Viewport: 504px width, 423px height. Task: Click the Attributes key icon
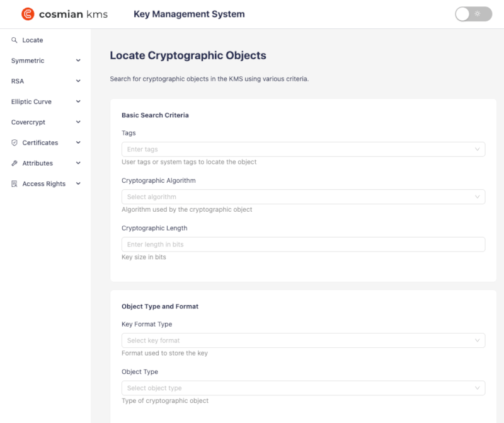click(x=14, y=163)
